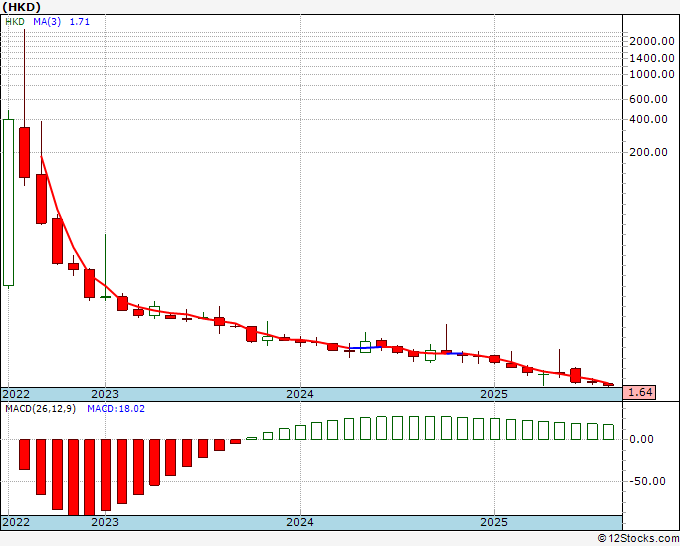Screen dimensions: 680x546
Task: Click 2025 on MACD panel time axis
Action: coord(494,522)
